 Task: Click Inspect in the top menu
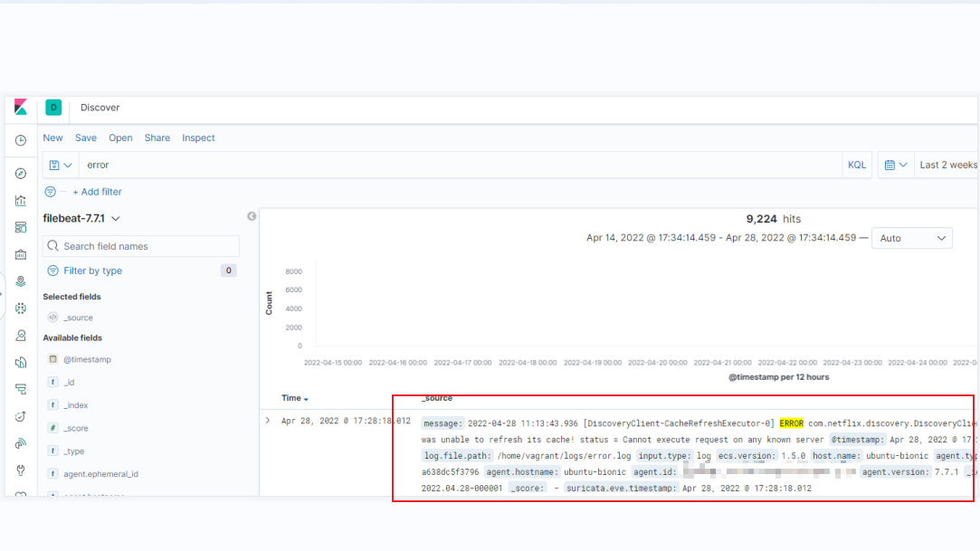pyautogui.click(x=198, y=138)
